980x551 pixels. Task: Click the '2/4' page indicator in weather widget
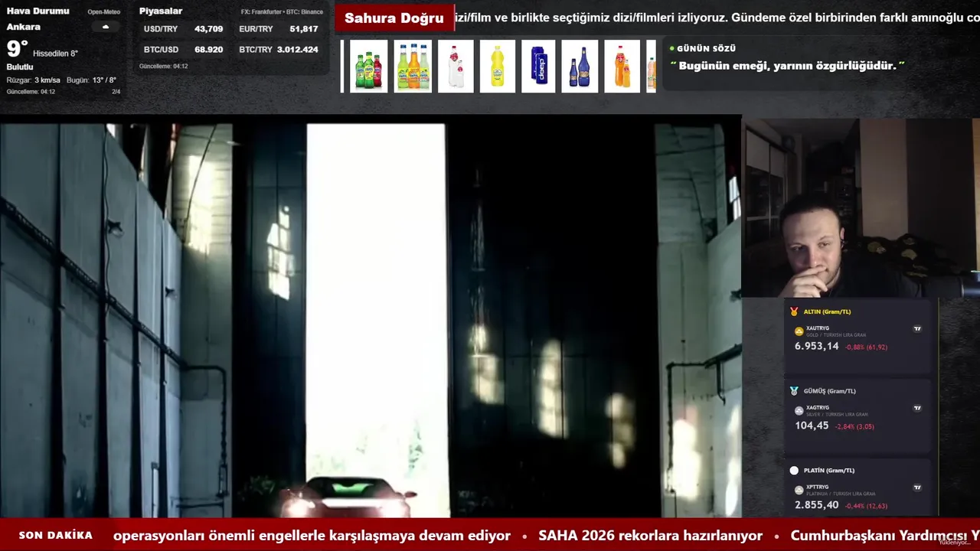tap(116, 92)
